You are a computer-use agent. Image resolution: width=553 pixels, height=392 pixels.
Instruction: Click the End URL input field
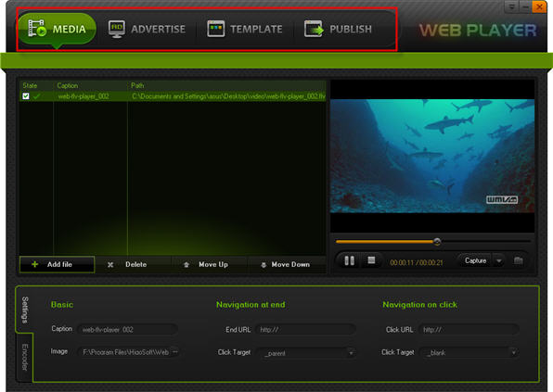(305, 330)
